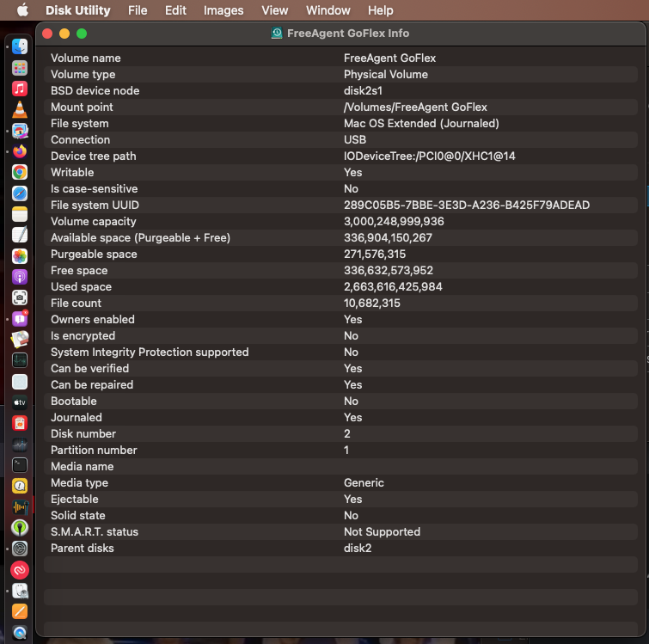Open the File menu
This screenshot has width=649, height=644.
pos(138,10)
